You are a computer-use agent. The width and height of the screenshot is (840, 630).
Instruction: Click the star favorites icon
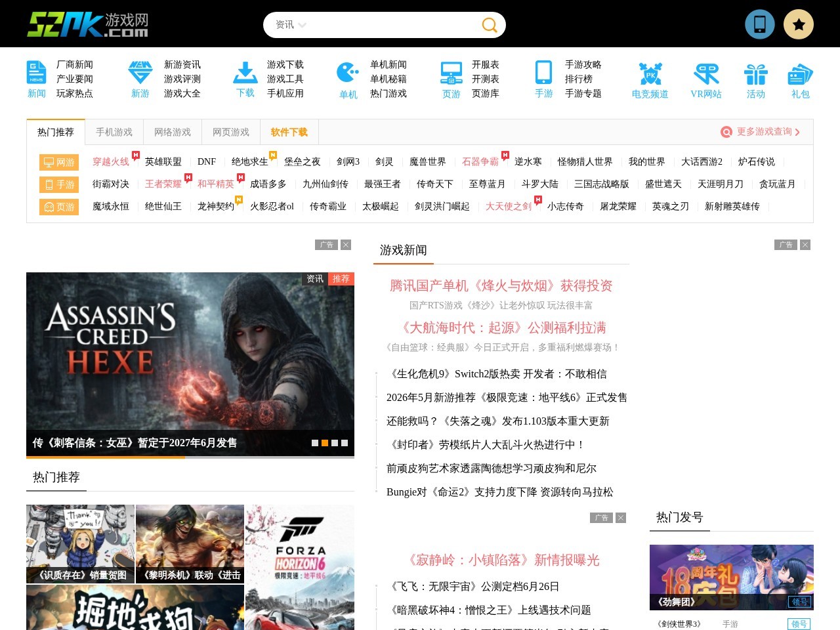[x=799, y=24]
